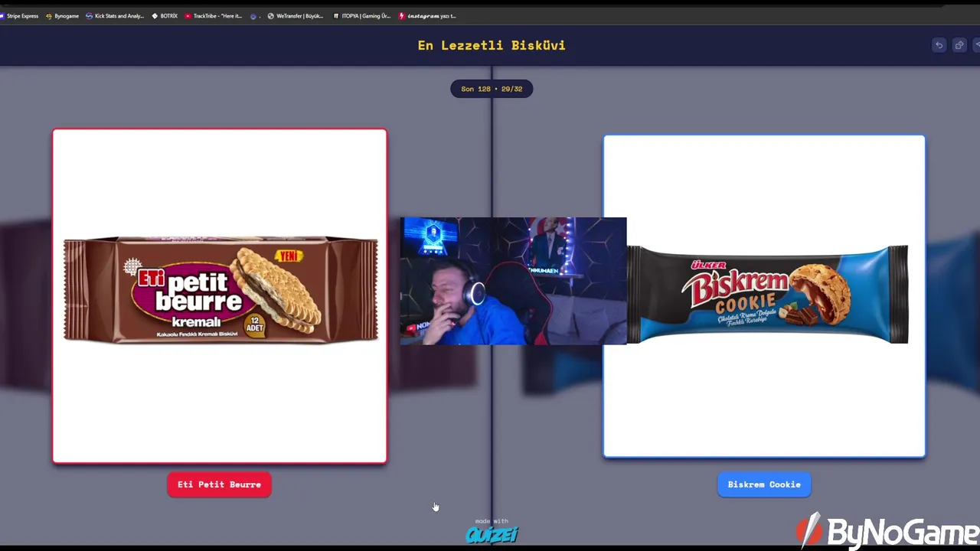Open the Bynogame bookmark

tap(63, 16)
